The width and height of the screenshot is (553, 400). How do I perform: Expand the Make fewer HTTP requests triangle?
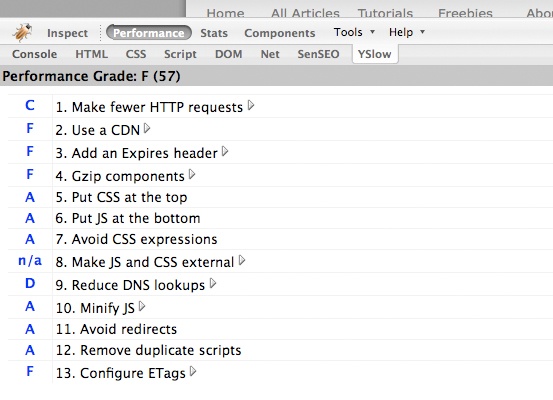251,105
